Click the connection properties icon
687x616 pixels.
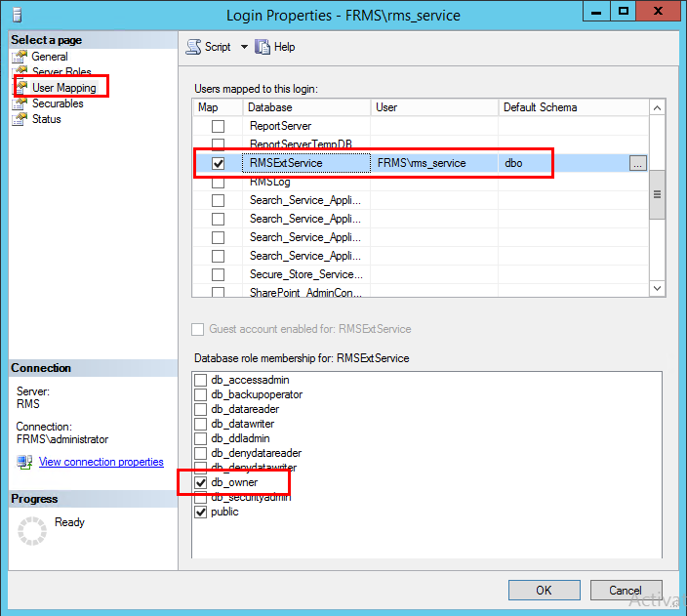click(x=23, y=462)
